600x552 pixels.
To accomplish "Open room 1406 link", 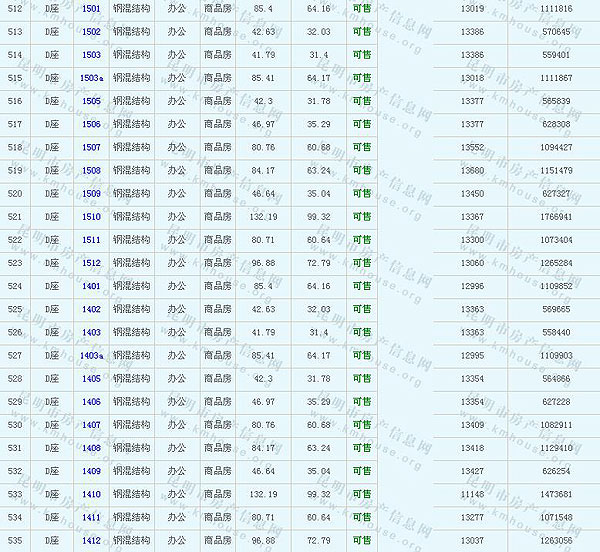I will [x=91, y=402].
